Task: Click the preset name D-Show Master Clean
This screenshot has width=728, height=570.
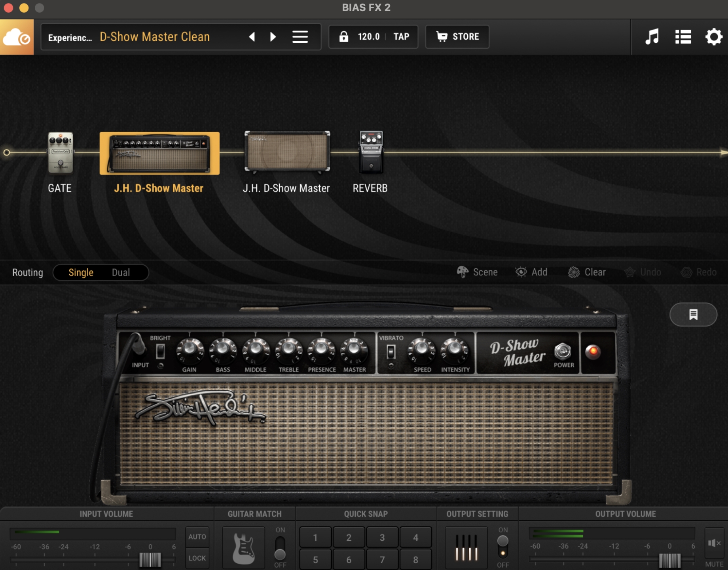Action: coord(155,37)
